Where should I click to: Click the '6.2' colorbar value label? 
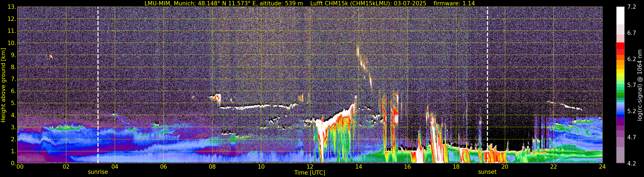[632, 59]
